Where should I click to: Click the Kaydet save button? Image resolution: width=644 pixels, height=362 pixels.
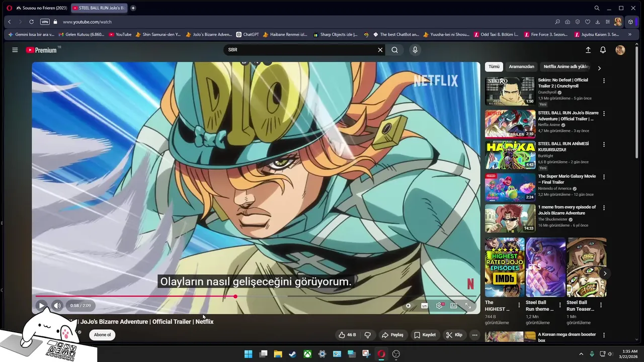tap(425, 335)
